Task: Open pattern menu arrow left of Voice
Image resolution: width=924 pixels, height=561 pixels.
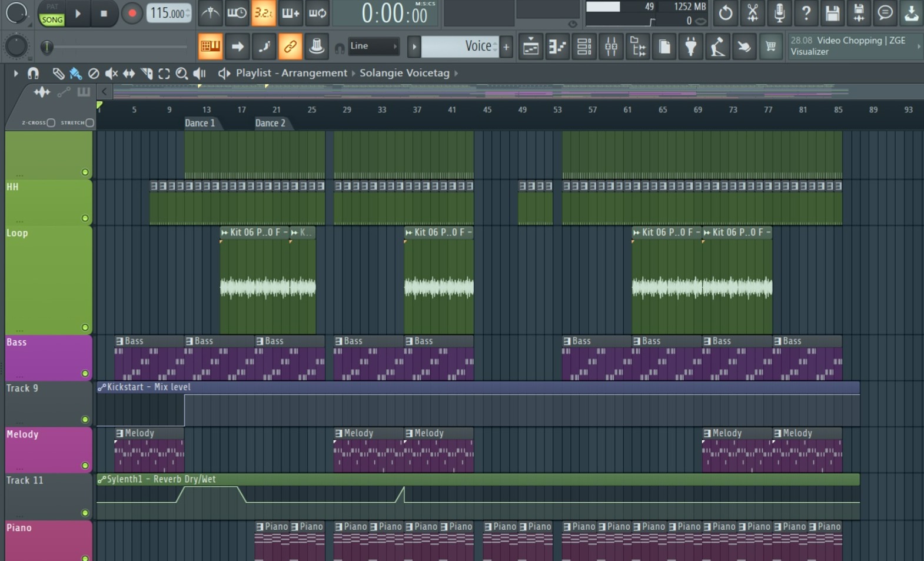Action: pyautogui.click(x=414, y=47)
